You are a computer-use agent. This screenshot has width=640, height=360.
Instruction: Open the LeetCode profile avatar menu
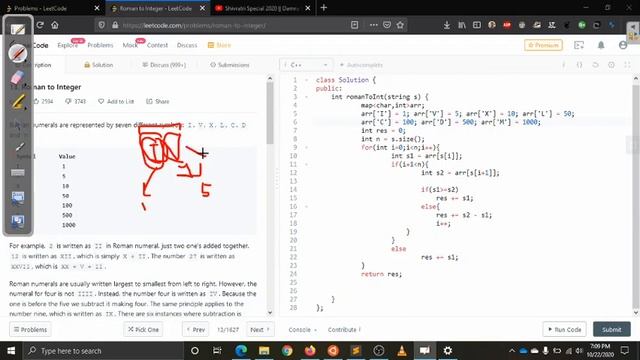[623, 45]
